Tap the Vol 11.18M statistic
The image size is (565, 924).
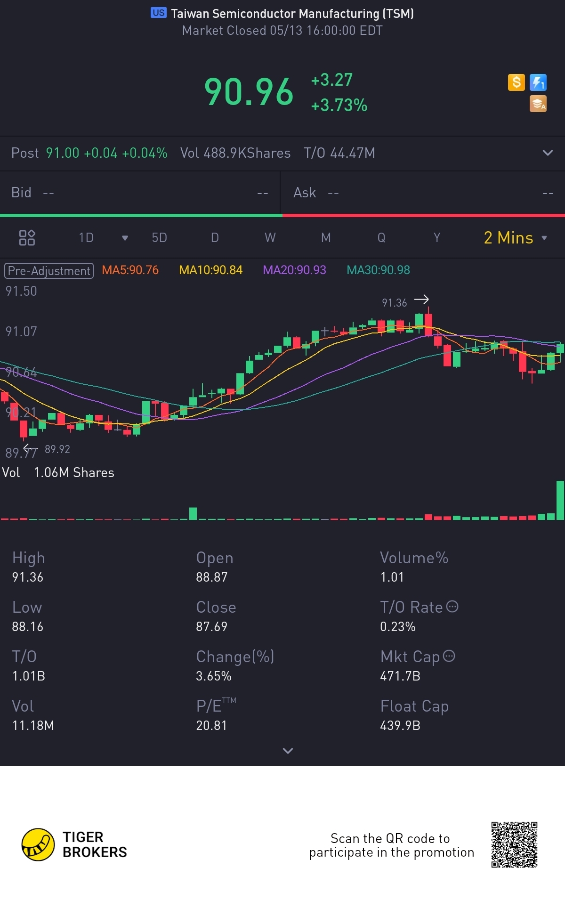33,715
